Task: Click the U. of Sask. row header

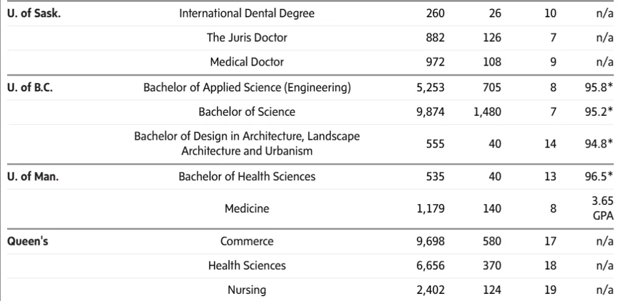Action: tap(34, 13)
